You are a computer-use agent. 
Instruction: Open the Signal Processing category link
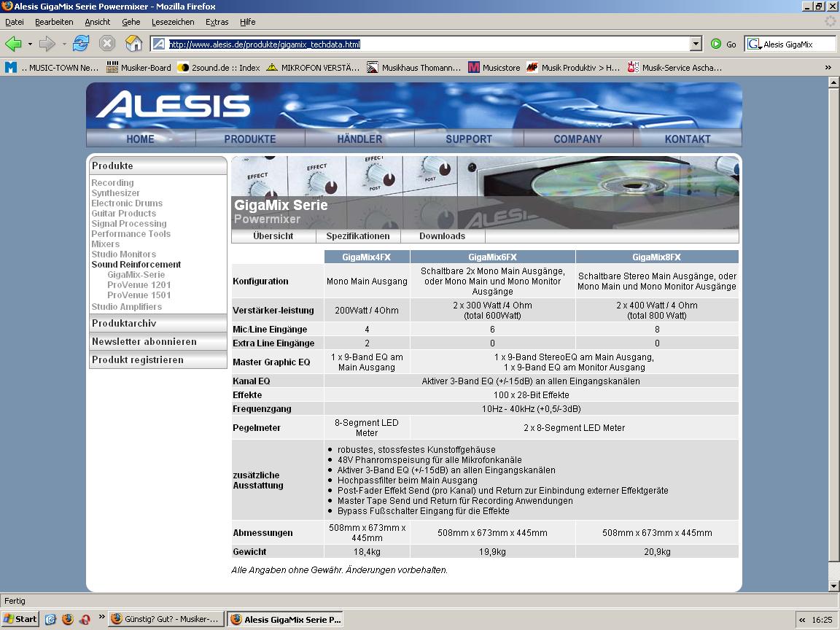129,223
